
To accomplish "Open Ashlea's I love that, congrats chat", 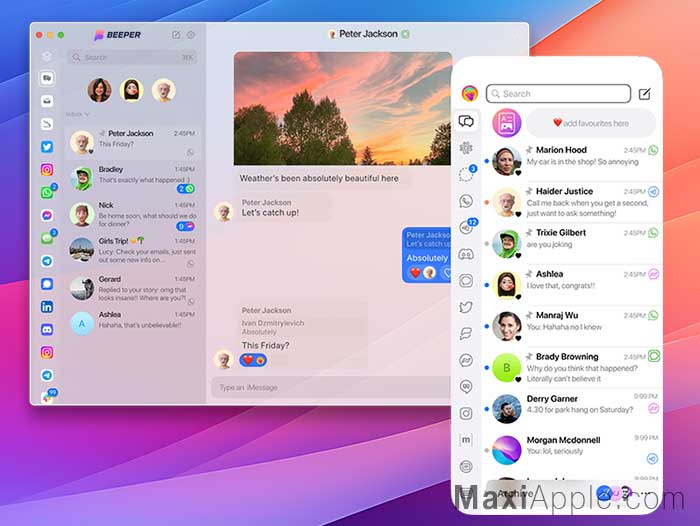I will pyautogui.click(x=572, y=284).
